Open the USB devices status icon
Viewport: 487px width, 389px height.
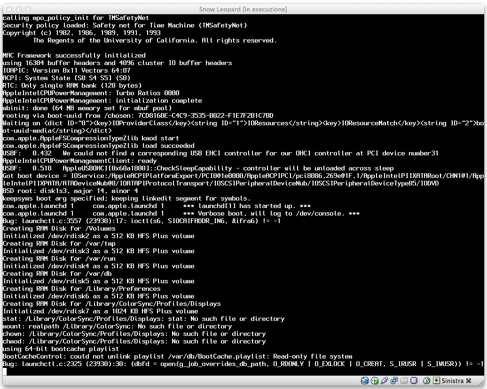coord(384,380)
